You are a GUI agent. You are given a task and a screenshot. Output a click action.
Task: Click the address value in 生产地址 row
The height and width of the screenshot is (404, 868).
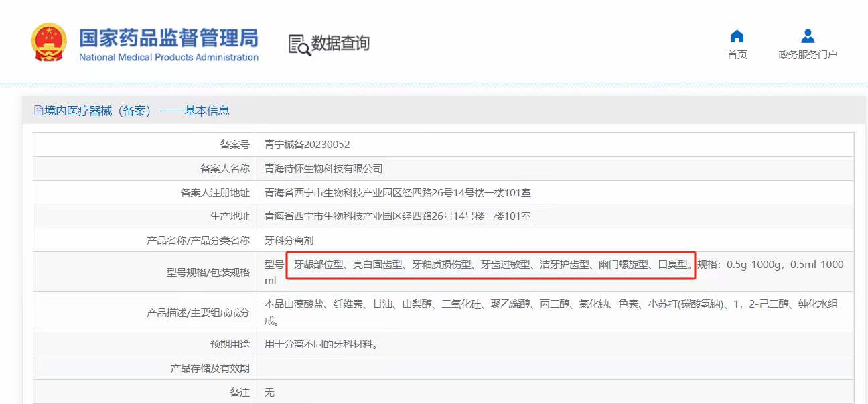click(398, 216)
